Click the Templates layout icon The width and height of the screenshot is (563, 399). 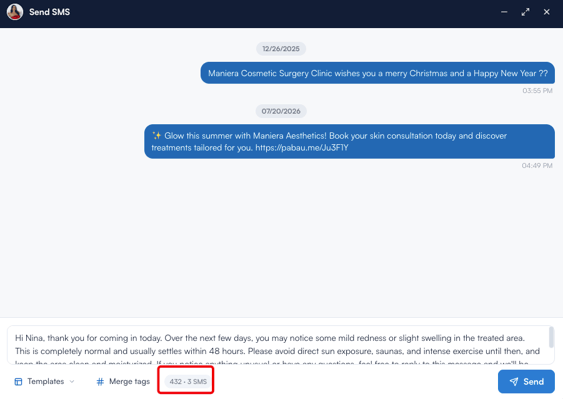point(18,381)
